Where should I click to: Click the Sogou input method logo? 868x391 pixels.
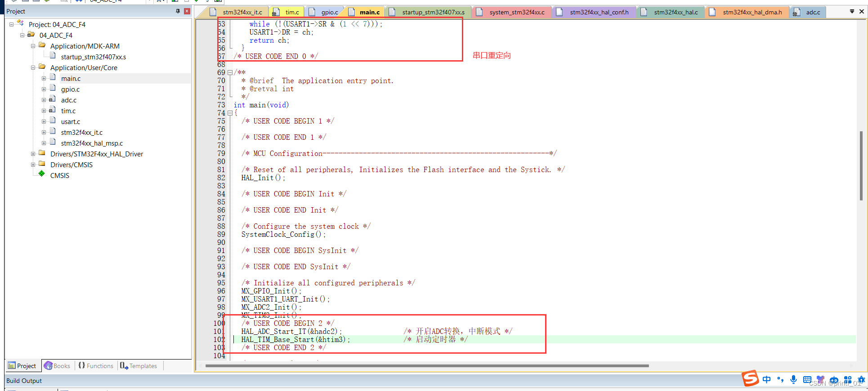pos(750,378)
